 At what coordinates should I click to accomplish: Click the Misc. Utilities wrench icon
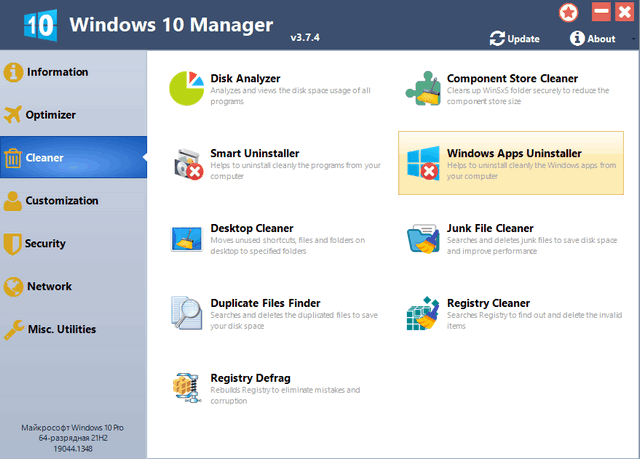pyautogui.click(x=14, y=330)
